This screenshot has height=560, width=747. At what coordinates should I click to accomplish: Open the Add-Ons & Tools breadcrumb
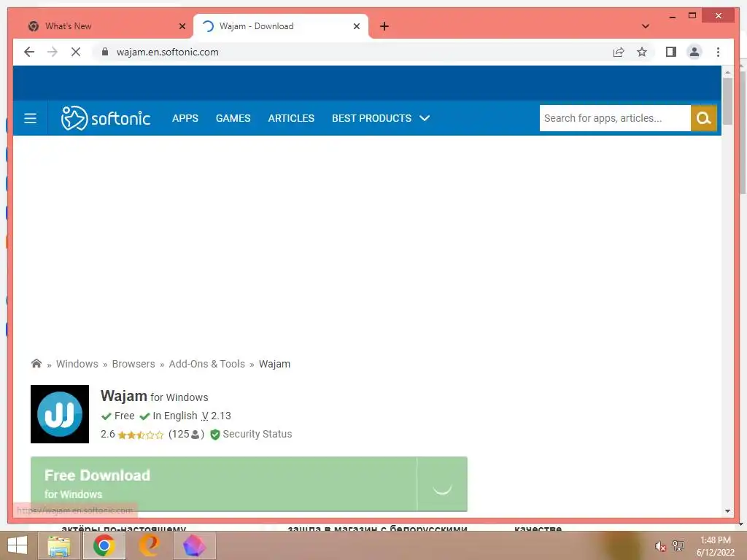(x=206, y=364)
